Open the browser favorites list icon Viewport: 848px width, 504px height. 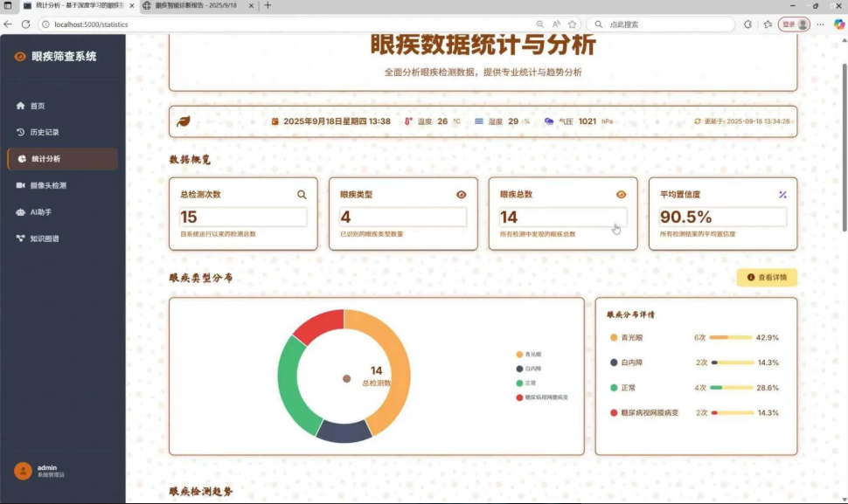[x=768, y=24]
